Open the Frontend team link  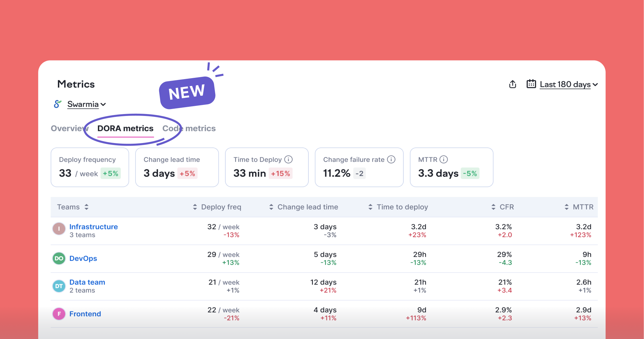coord(85,314)
